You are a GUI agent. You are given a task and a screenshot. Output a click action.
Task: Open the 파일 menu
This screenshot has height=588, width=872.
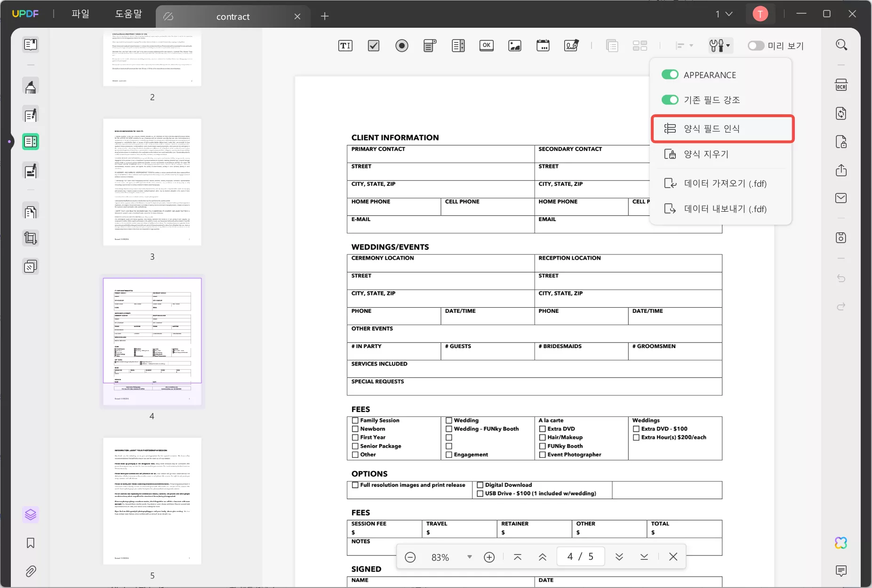coord(80,14)
